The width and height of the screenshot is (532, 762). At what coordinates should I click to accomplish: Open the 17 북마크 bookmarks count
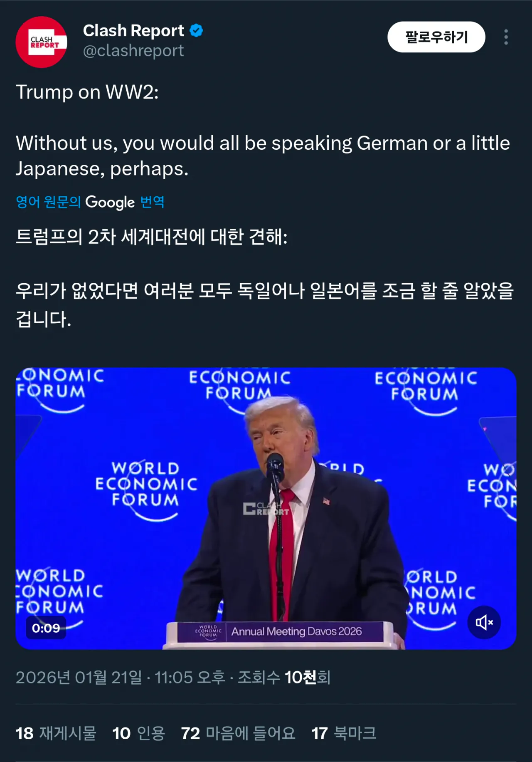[344, 733]
